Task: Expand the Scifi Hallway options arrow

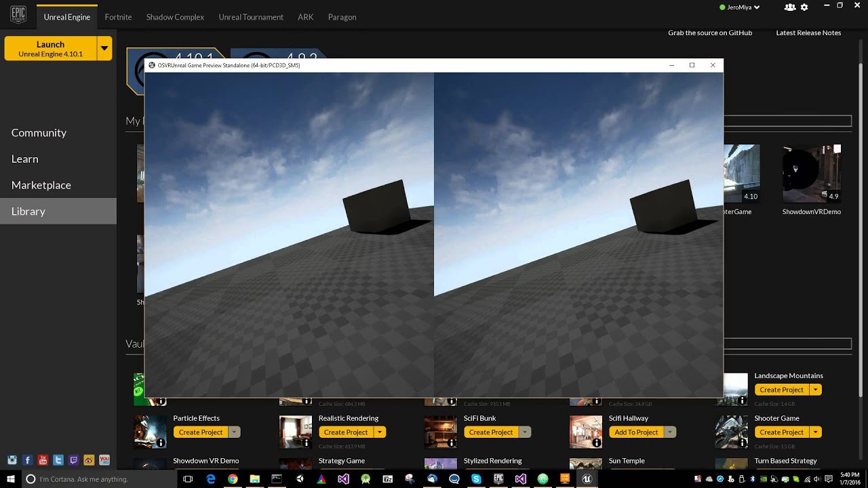Action: point(670,432)
